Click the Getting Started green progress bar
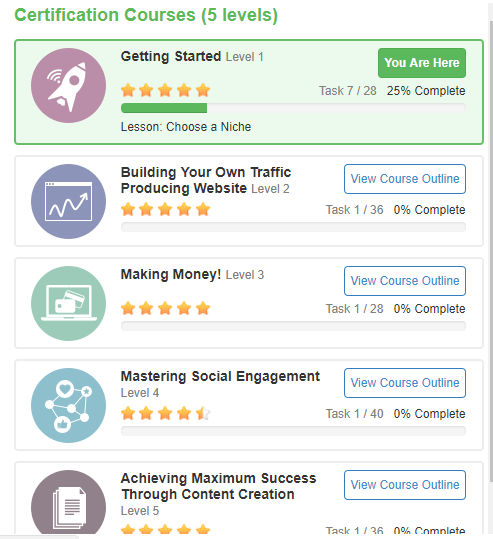The height and width of the screenshot is (539, 493). 164,108
